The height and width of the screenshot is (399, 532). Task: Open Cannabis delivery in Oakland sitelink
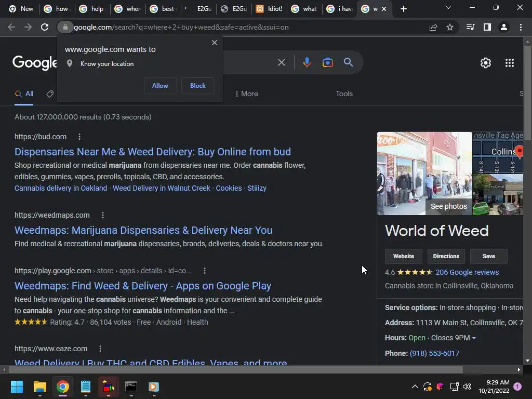[61, 188]
